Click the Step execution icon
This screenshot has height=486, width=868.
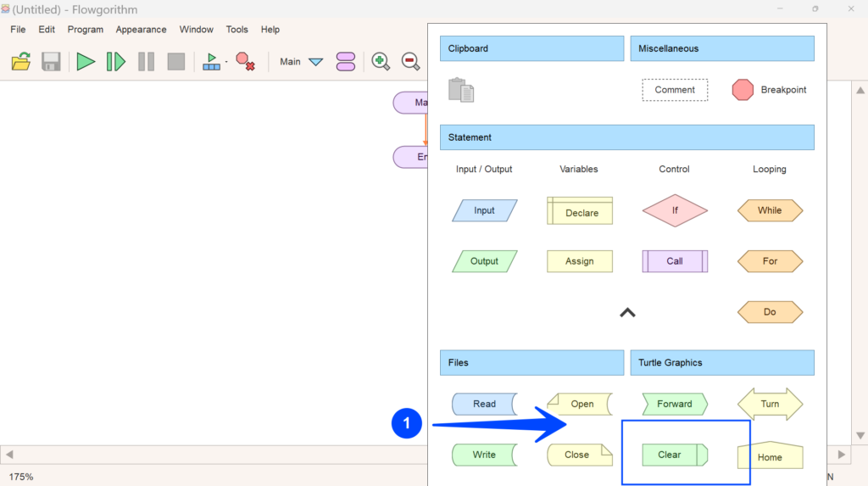[x=115, y=61]
